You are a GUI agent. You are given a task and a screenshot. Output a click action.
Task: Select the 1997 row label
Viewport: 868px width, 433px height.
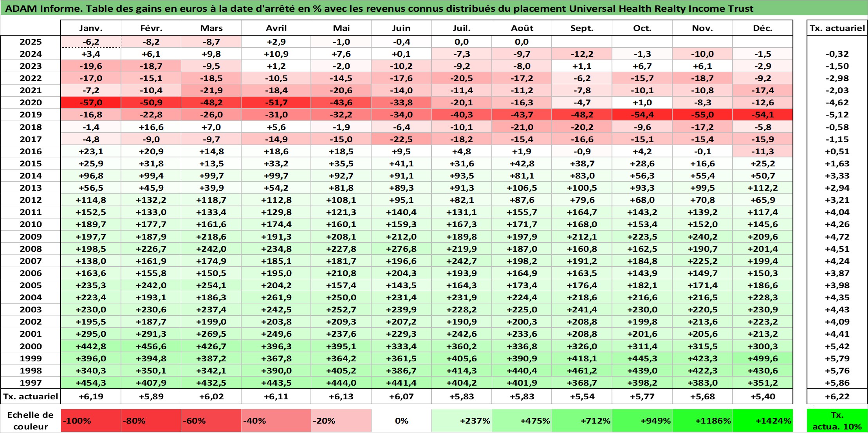[x=31, y=382]
